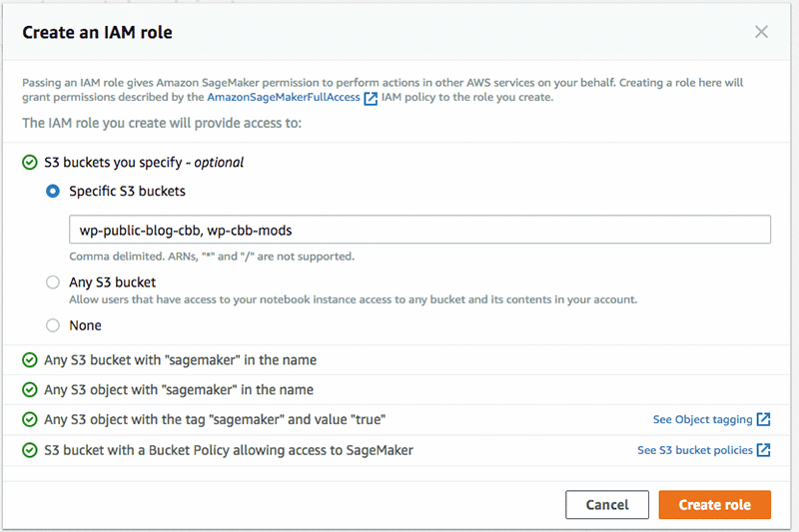
Task: Open the AmazonSageMakerFullAccess policy link
Action: click(284, 98)
